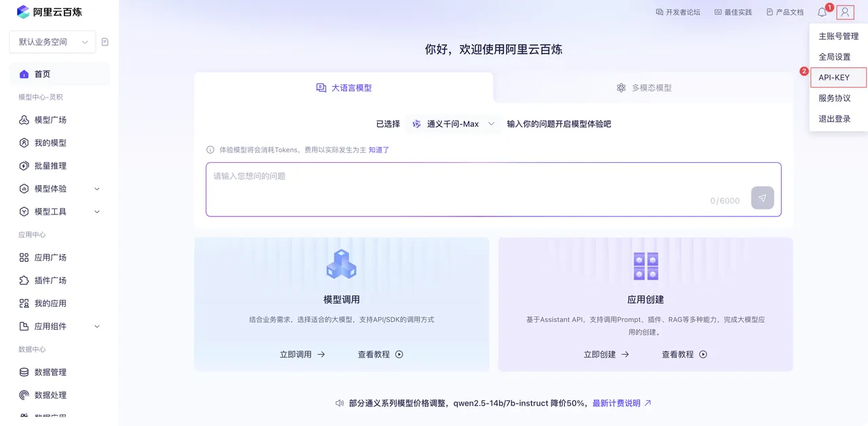
Task: Open the 通义千问-Max model selector dropdown
Action: coord(454,124)
